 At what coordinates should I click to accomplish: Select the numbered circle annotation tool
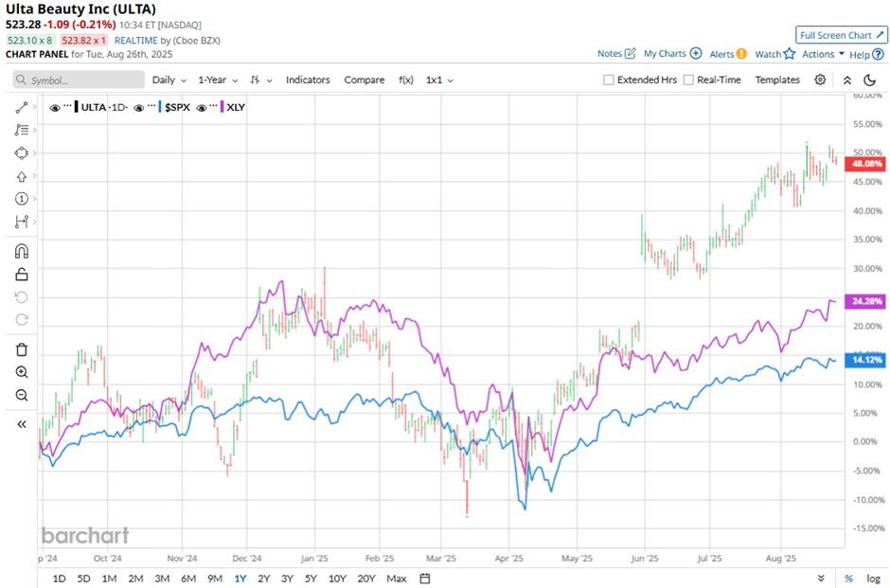pos(22,199)
